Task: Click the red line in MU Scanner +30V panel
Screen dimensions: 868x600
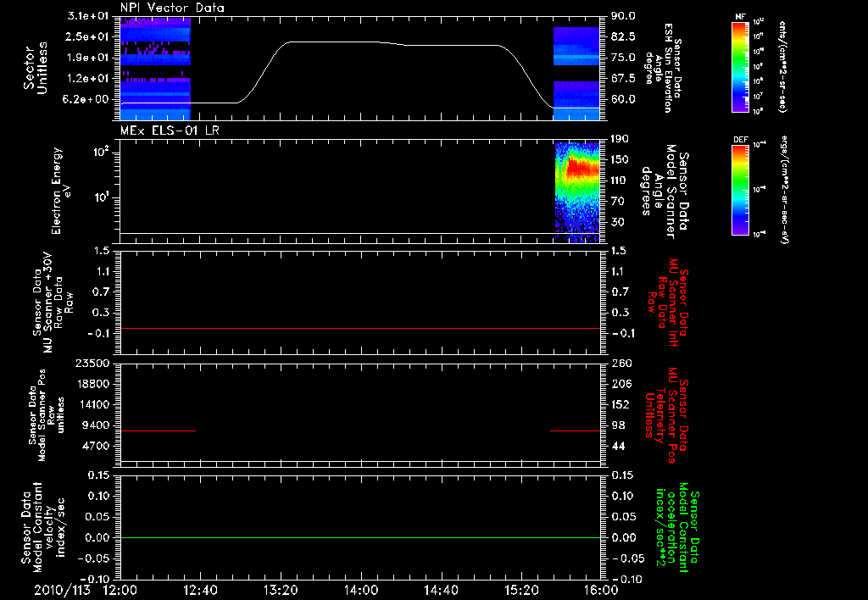Action: tap(360, 329)
